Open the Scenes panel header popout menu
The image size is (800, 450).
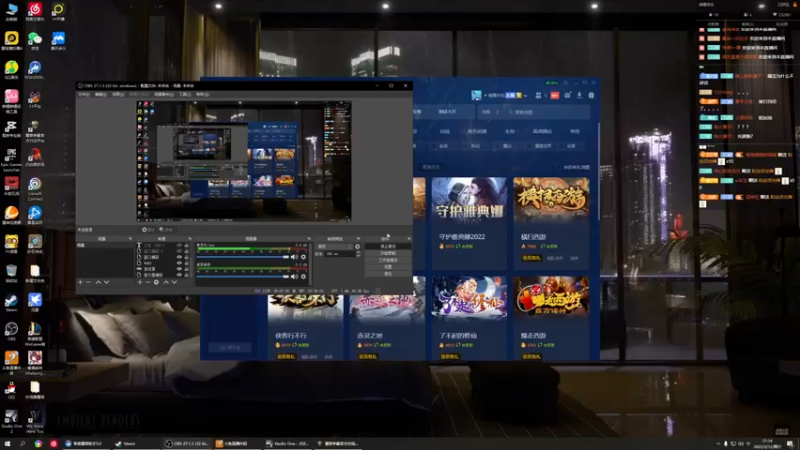130,239
